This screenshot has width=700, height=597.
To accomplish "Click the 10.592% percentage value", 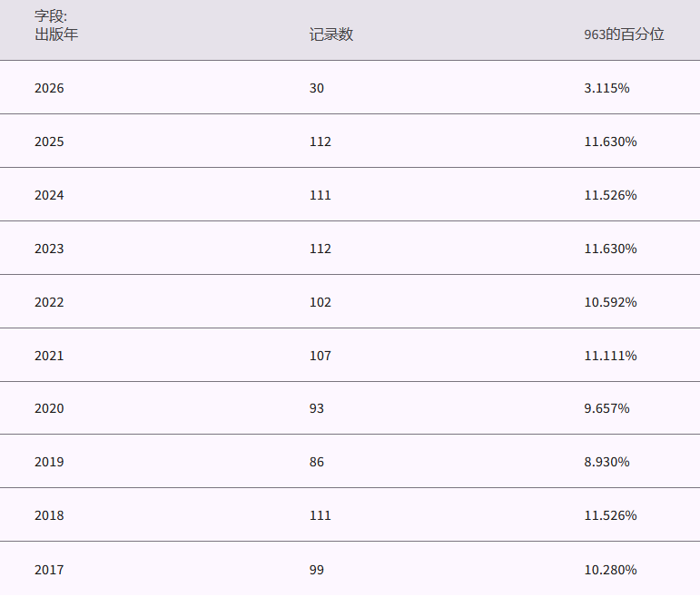I will pyautogui.click(x=610, y=302).
